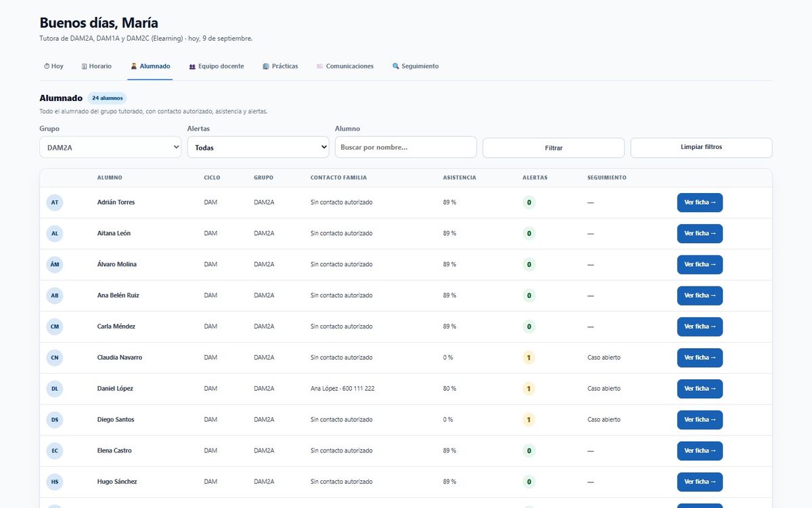The image size is (812, 508).
Task: Click the 24 alumnos count badge
Action: click(107, 98)
